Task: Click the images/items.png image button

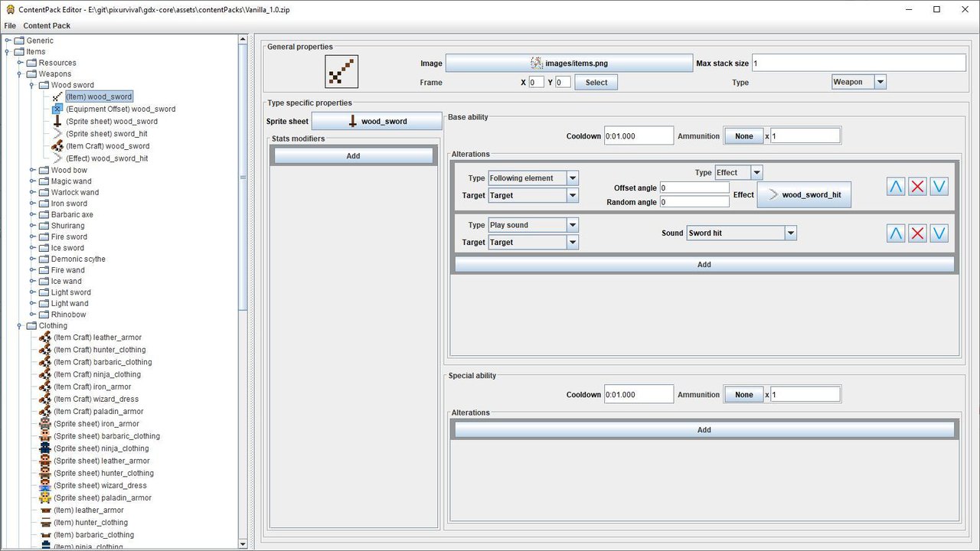Action: tap(569, 63)
